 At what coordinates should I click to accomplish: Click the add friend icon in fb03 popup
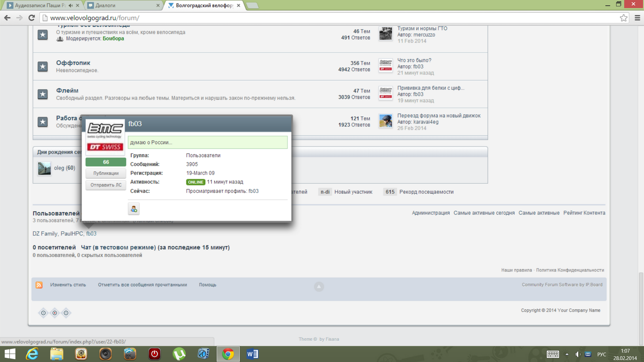pyautogui.click(x=134, y=209)
